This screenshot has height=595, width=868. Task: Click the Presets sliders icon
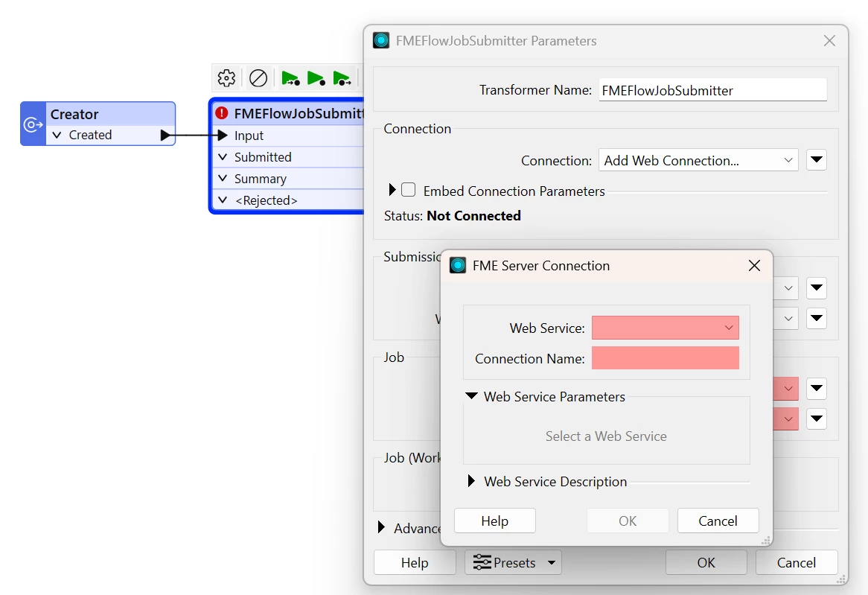coord(482,562)
